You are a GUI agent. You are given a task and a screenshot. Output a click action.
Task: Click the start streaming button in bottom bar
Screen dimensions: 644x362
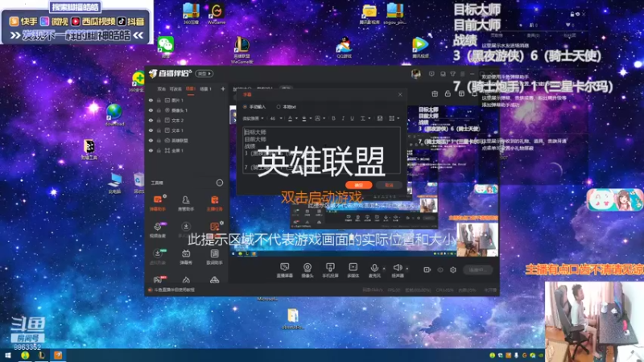(x=477, y=269)
